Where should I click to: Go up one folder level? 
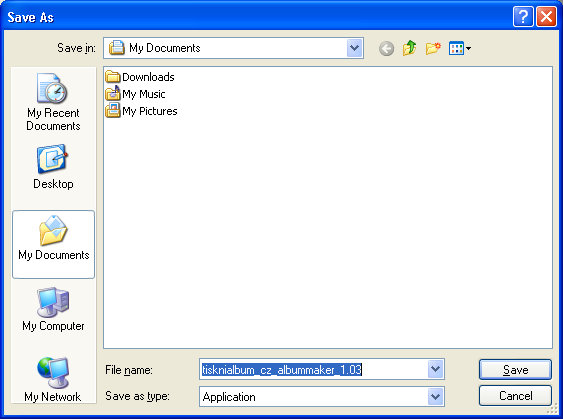[409, 48]
